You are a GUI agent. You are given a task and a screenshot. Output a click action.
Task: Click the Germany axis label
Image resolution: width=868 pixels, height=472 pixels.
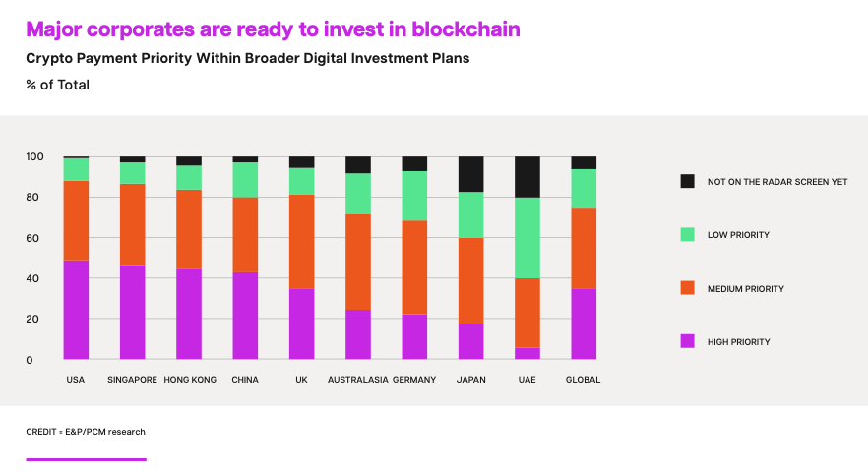(414, 379)
